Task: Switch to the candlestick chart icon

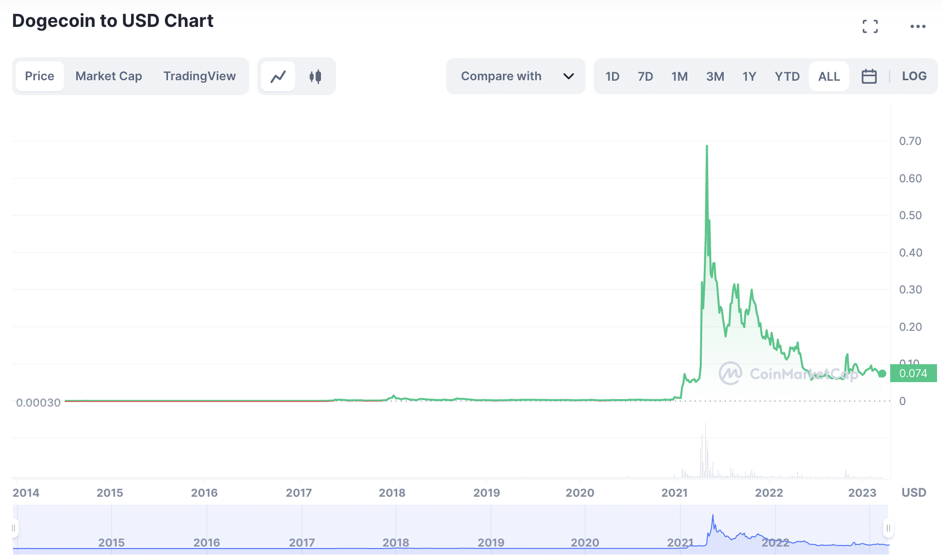Action: click(x=315, y=76)
